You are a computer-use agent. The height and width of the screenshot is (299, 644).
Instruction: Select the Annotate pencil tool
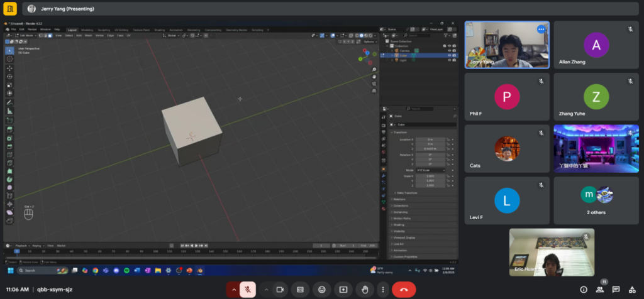[x=9, y=102]
